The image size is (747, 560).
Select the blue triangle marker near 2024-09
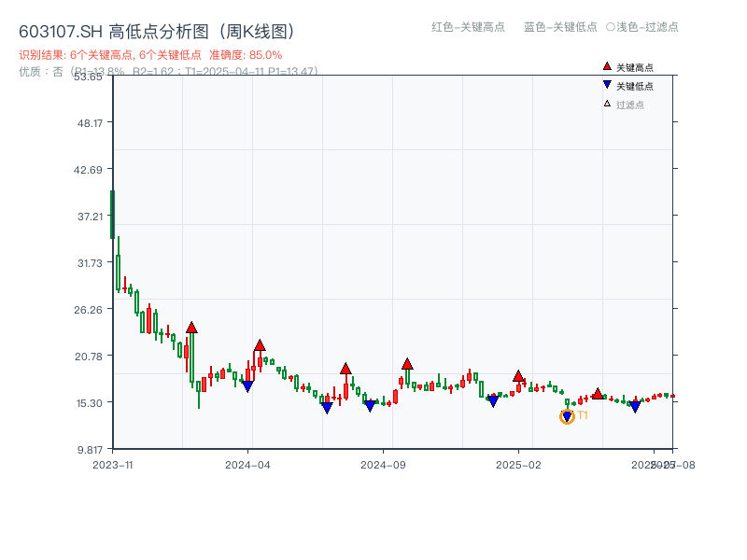(x=372, y=405)
